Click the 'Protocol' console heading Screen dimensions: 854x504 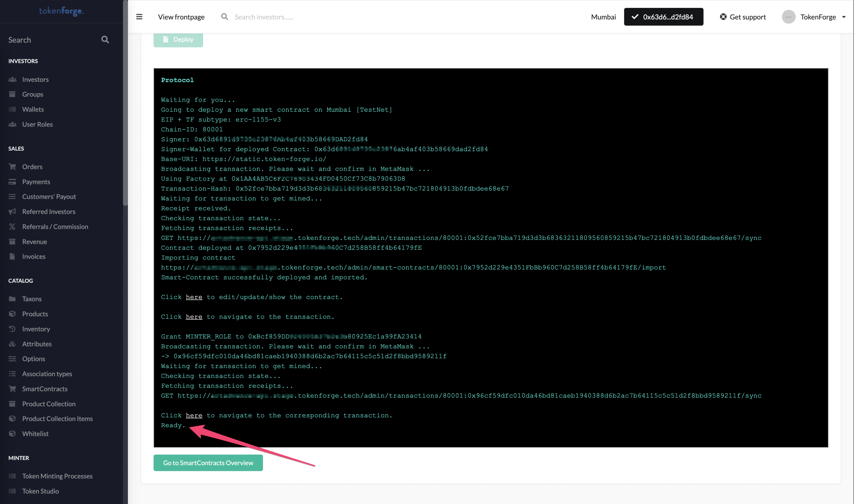177,80
